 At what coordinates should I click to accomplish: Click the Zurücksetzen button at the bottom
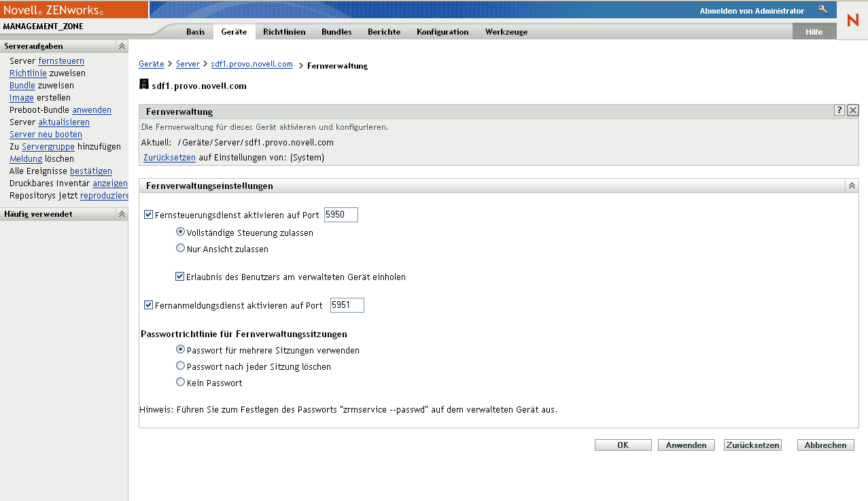pyautogui.click(x=752, y=445)
